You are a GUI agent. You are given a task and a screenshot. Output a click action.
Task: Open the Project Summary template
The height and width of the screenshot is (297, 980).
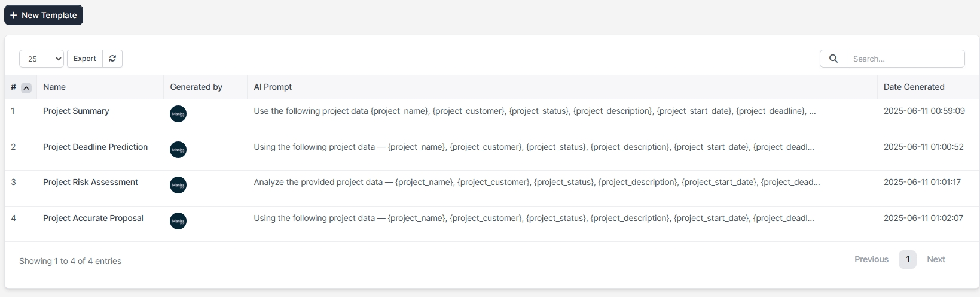point(76,111)
